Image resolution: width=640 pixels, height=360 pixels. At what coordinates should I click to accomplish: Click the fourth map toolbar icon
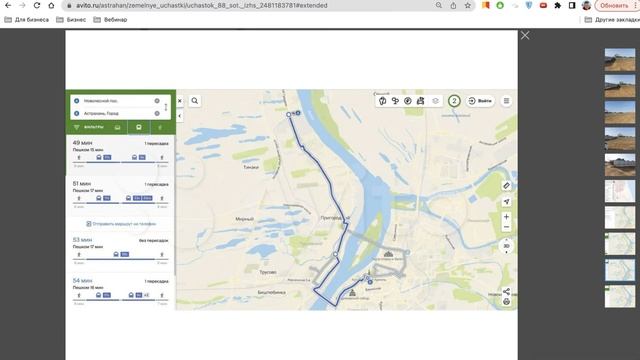pyautogui.click(x=420, y=101)
